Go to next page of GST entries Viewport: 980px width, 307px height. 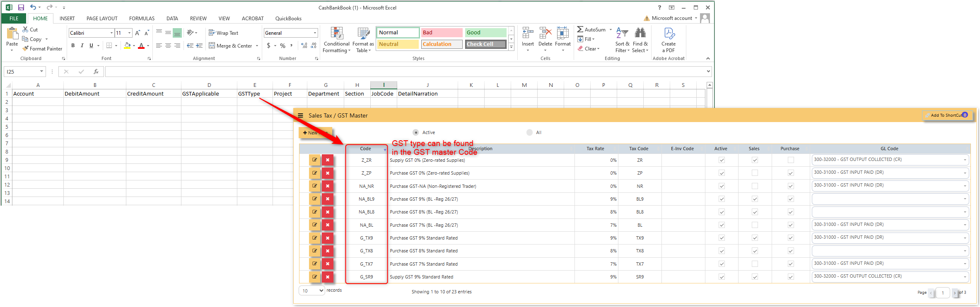point(955,293)
